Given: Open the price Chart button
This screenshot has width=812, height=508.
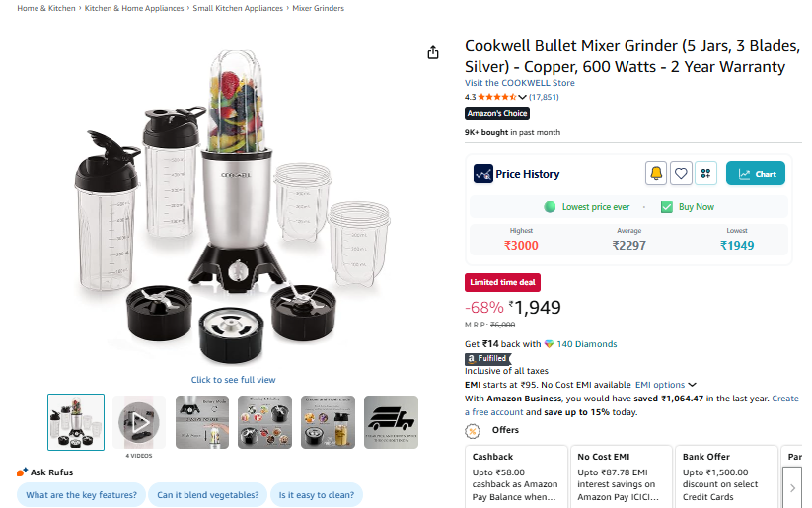Looking at the screenshot, I should (x=755, y=174).
